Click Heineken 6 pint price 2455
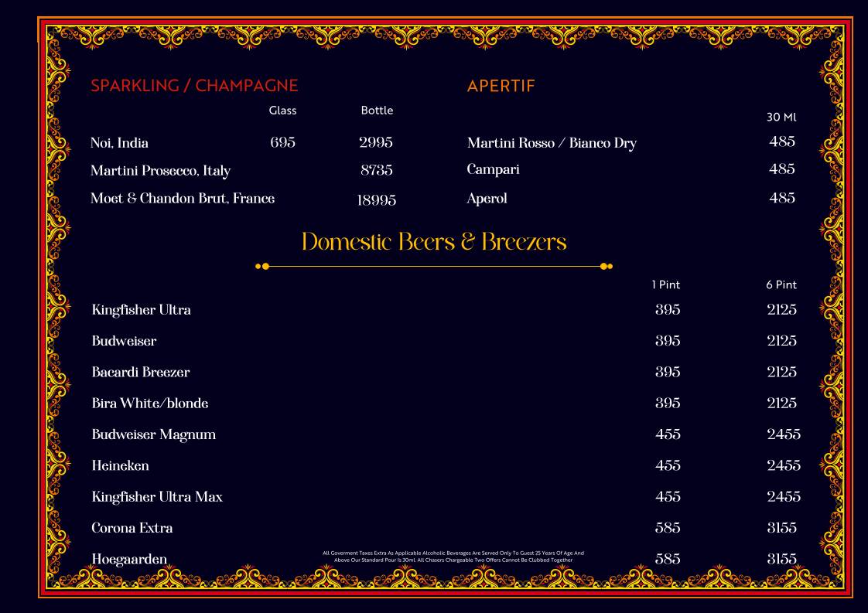 coord(784,465)
